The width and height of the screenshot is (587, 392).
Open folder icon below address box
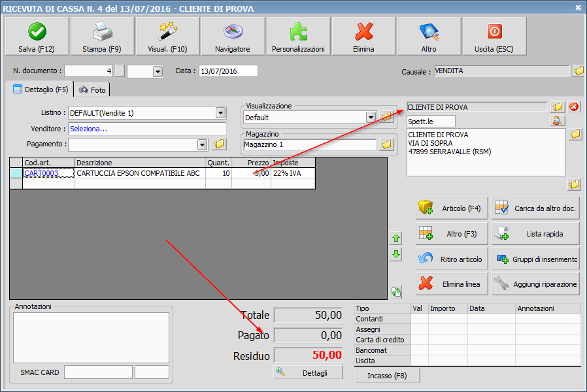click(x=574, y=184)
